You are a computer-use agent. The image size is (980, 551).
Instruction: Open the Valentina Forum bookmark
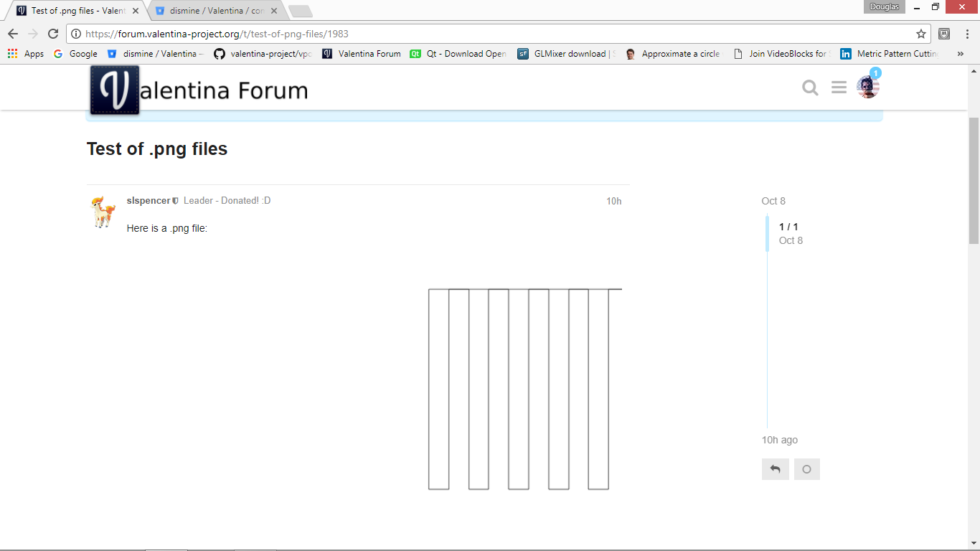coord(362,54)
